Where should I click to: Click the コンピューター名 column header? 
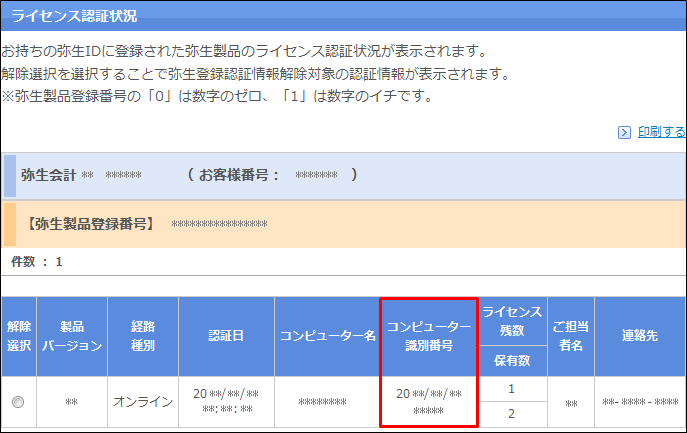(327, 336)
